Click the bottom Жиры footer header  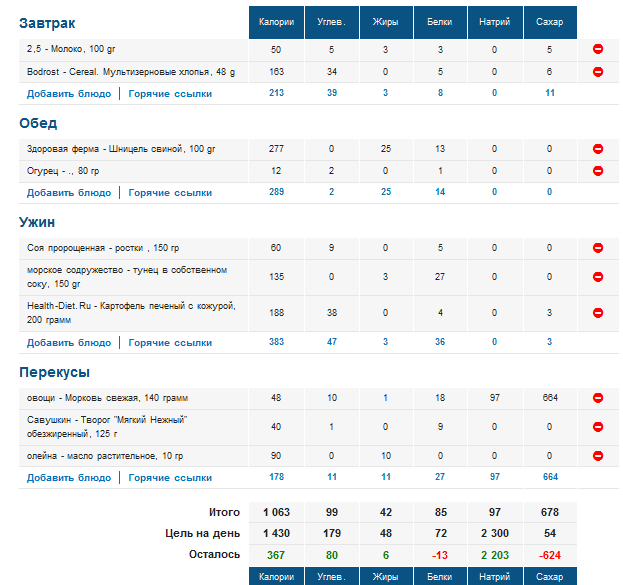coord(386,576)
